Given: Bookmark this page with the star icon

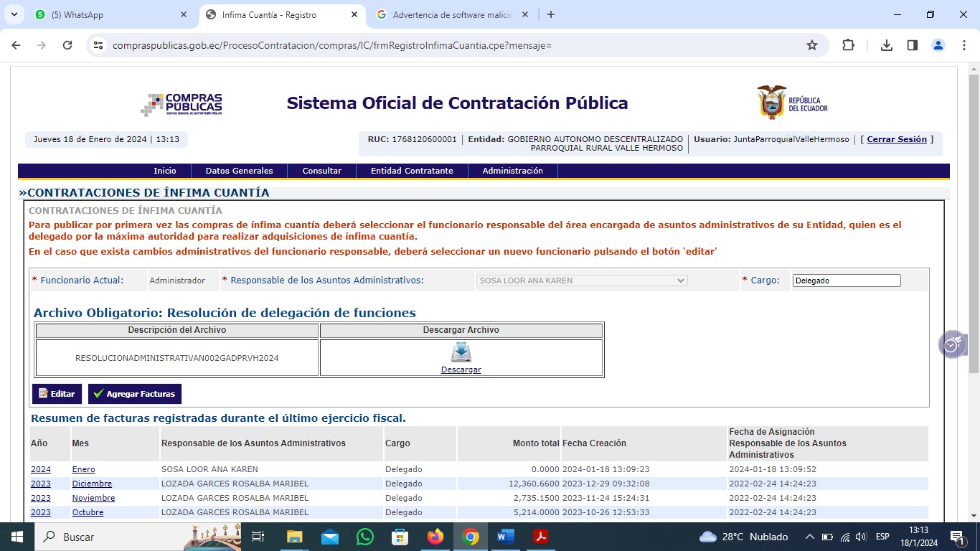Looking at the screenshot, I should pyautogui.click(x=812, y=45).
